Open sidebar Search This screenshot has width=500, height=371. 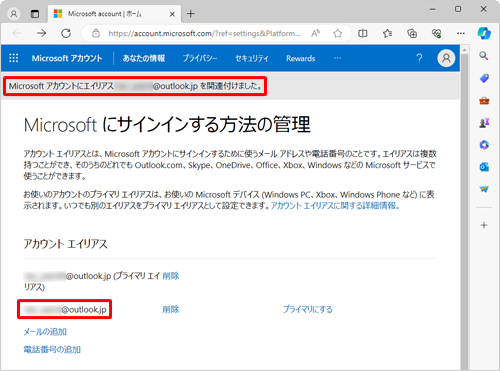pos(484,56)
